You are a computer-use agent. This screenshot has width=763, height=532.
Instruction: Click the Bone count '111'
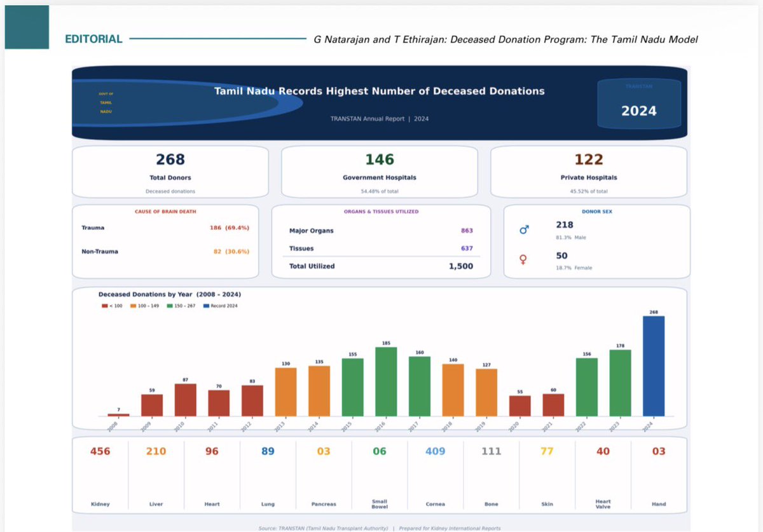491,451
